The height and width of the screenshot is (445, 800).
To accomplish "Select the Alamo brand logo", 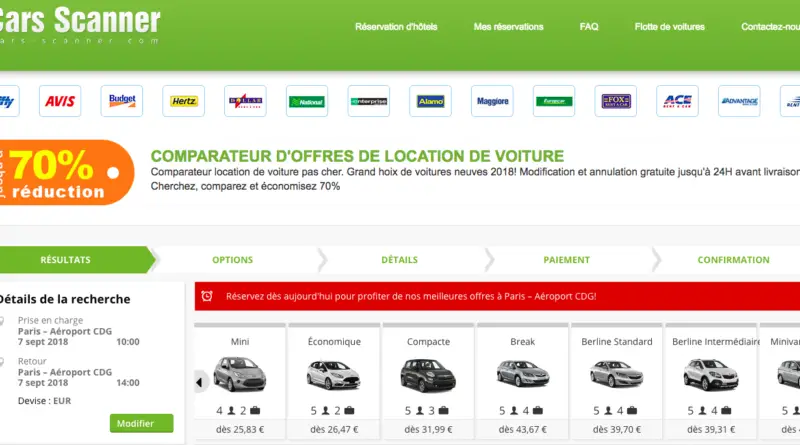I will click(x=431, y=101).
